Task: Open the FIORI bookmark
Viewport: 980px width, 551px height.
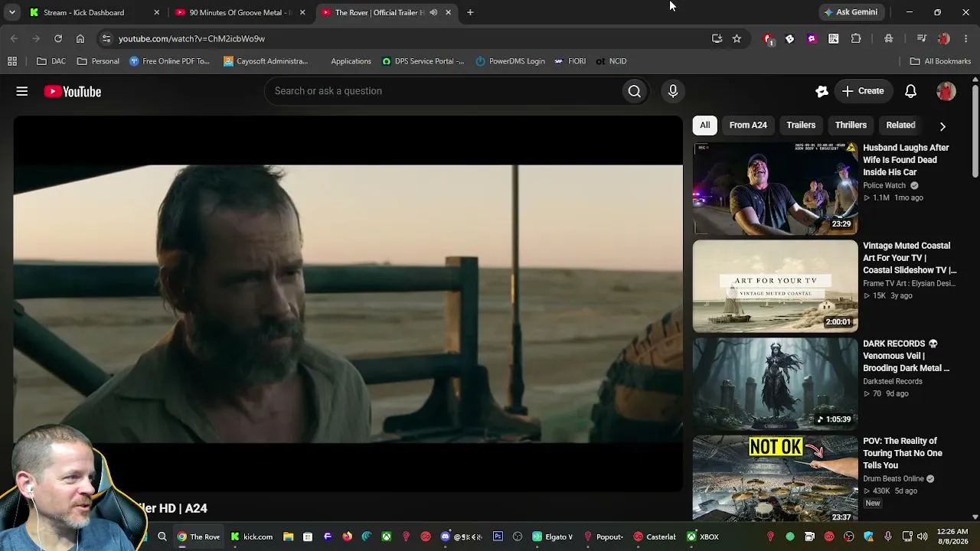Action: [570, 61]
